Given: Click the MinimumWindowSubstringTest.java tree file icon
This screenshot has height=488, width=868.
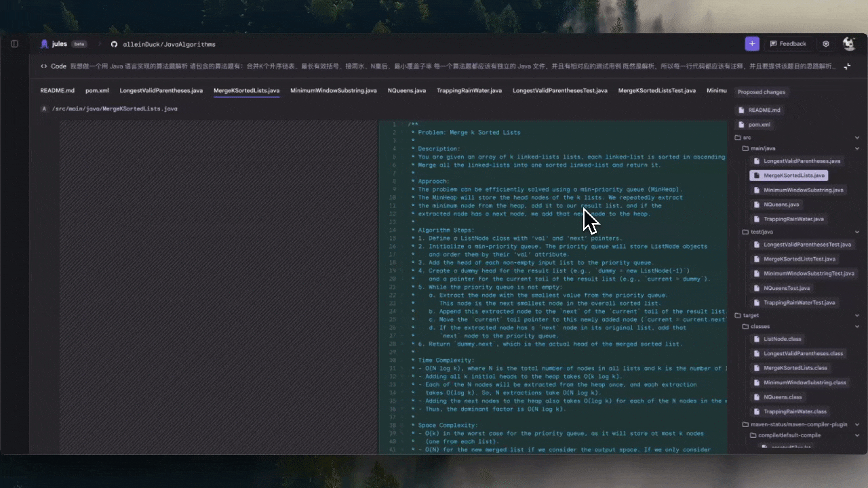Looking at the screenshot, I should click(x=757, y=274).
